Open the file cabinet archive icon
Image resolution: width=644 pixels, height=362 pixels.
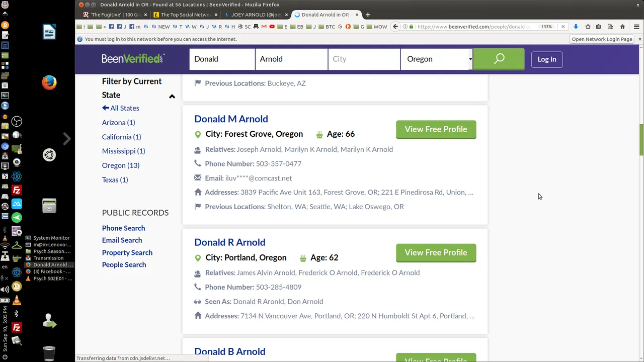tap(49, 205)
